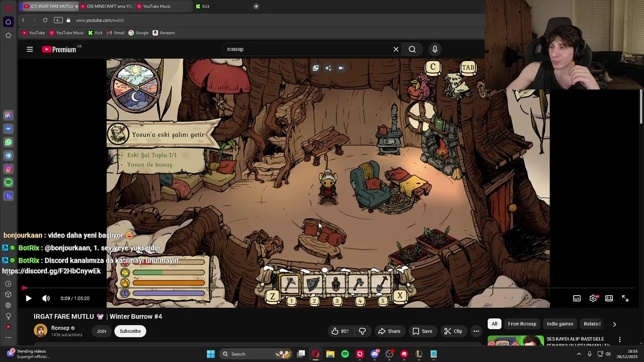Share this video
The width and height of the screenshot is (644, 362).
tap(389, 331)
